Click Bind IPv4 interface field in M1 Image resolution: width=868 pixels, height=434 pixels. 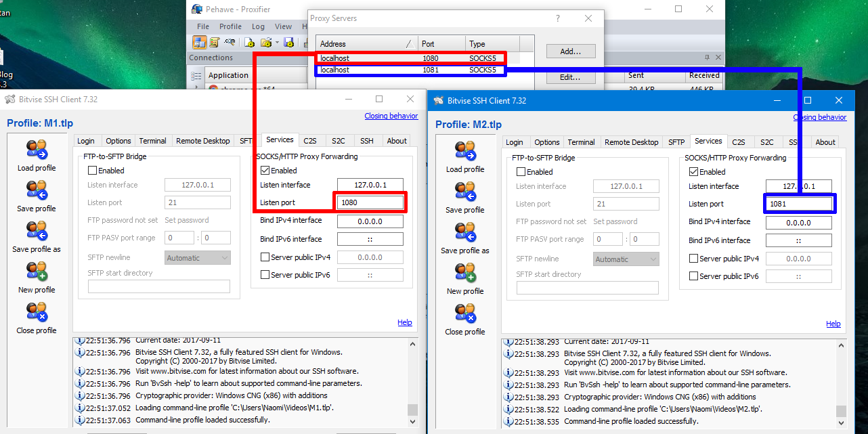[x=370, y=221]
